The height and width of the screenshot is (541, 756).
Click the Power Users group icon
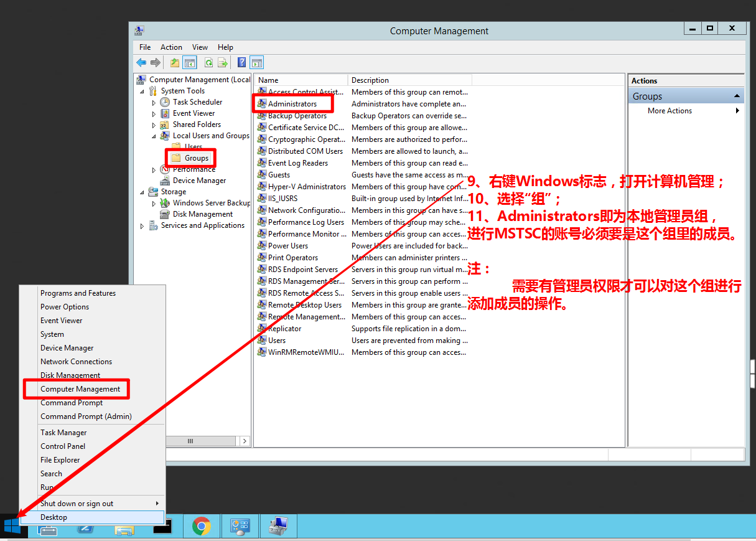[x=262, y=246]
